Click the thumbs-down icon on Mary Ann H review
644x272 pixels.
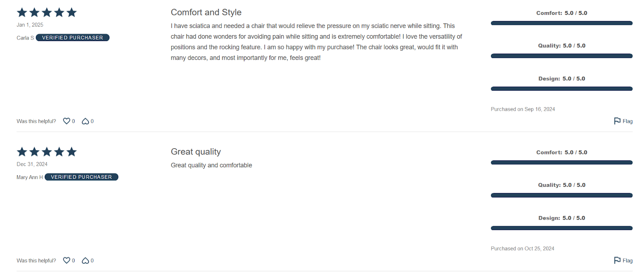click(85, 260)
